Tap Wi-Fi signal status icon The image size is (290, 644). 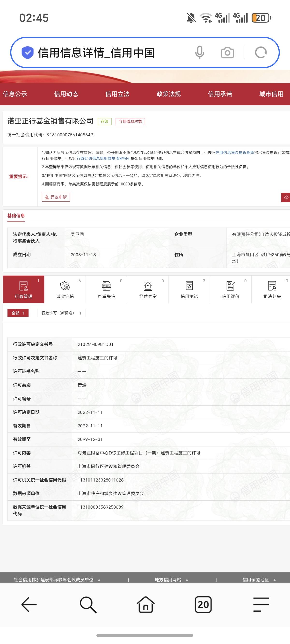pos(206,18)
